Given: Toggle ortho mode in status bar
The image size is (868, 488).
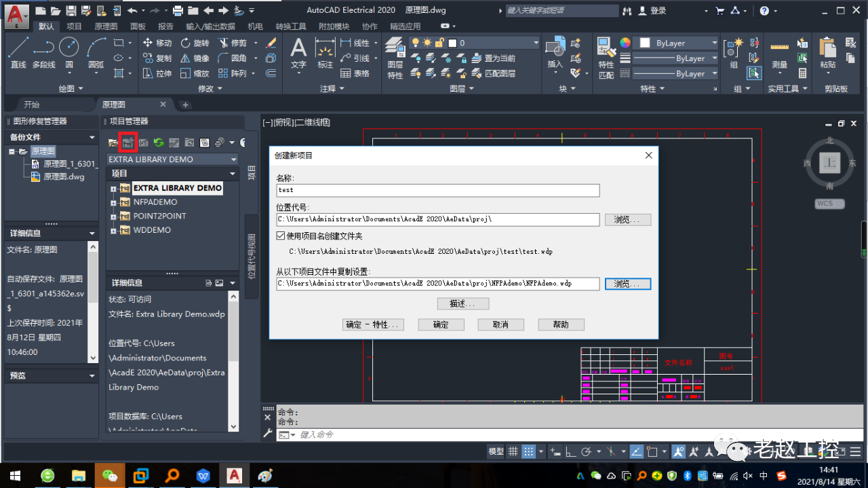Looking at the screenshot, I should click(570, 451).
